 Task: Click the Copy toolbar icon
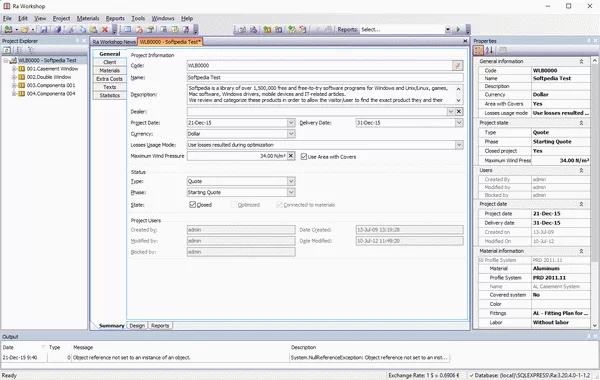[82, 29]
